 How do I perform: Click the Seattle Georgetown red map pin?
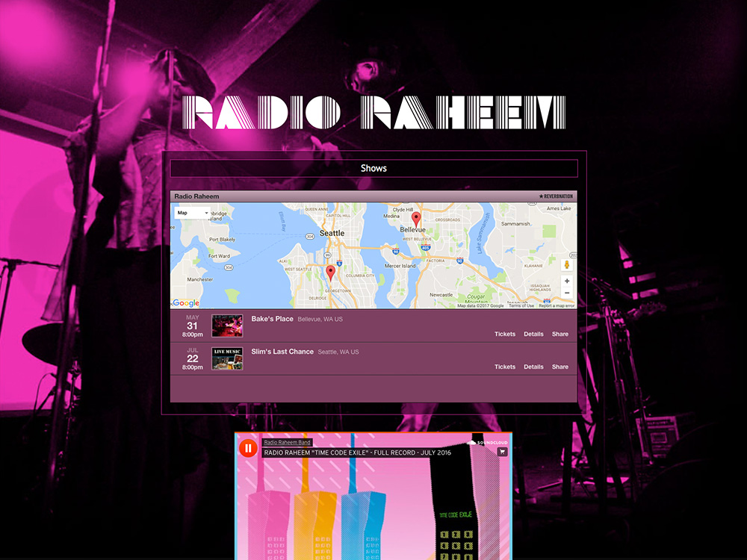tap(331, 272)
